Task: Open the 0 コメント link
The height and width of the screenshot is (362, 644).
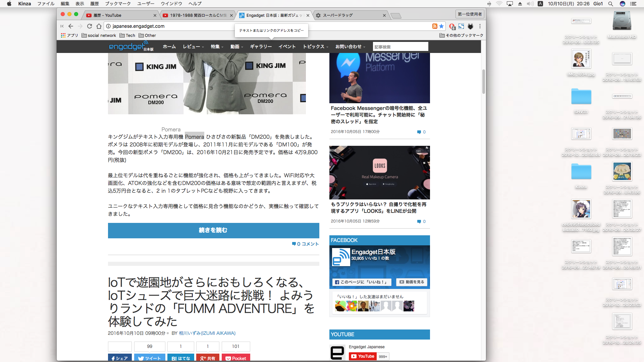Action: click(x=305, y=244)
